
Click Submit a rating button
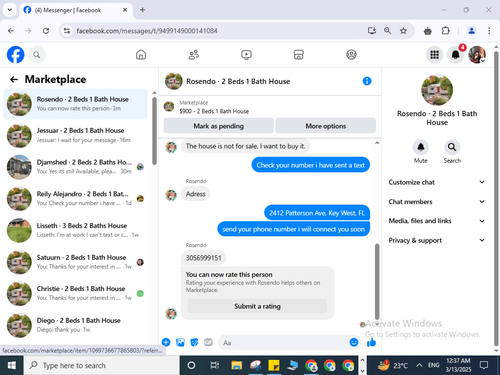[x=257, y=306]
